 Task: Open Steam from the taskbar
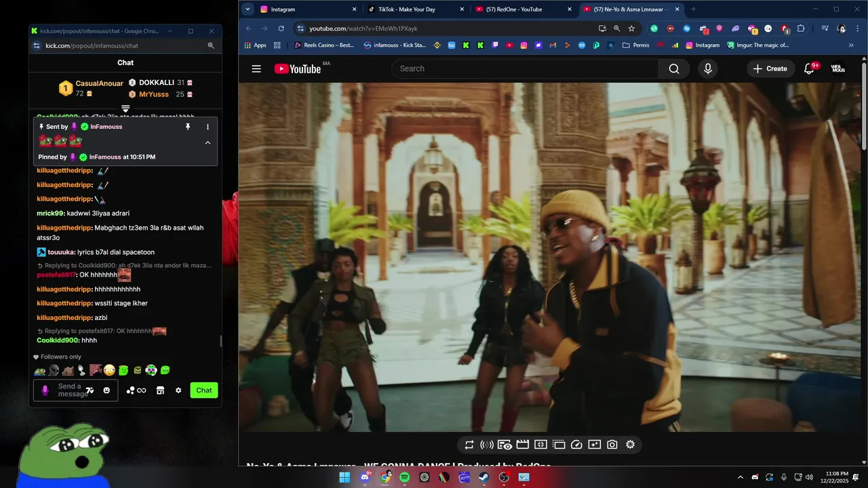[x=484, y=477]
